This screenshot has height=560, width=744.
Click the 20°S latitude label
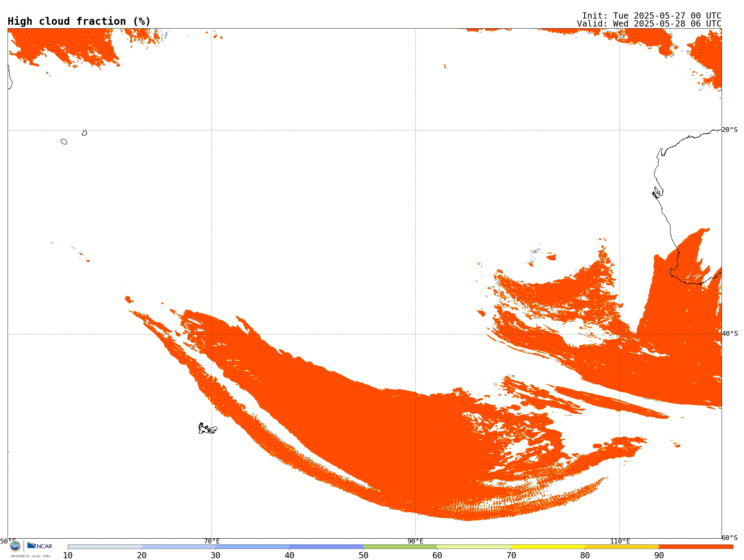coord(730,130)
